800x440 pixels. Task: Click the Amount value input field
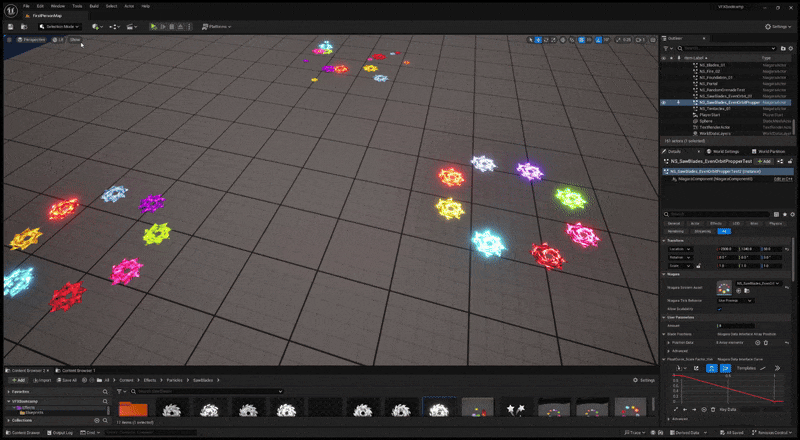[x=736, y=326]
